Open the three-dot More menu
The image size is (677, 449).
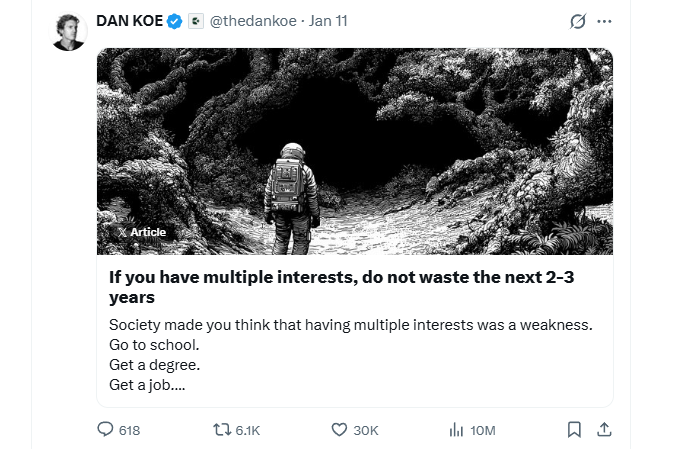click(604, 22)
